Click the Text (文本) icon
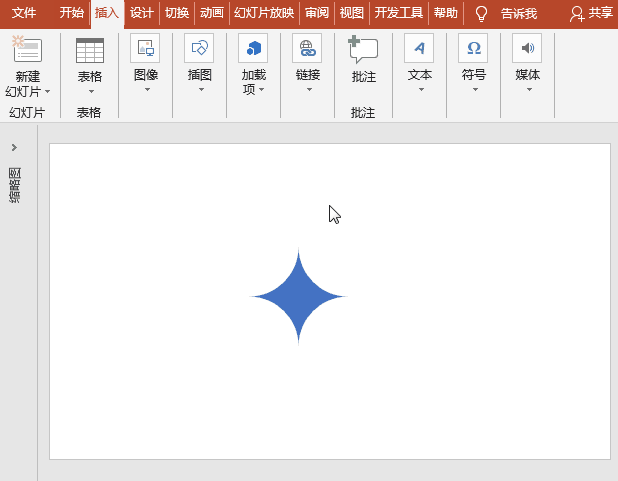 tap(419, 48)
